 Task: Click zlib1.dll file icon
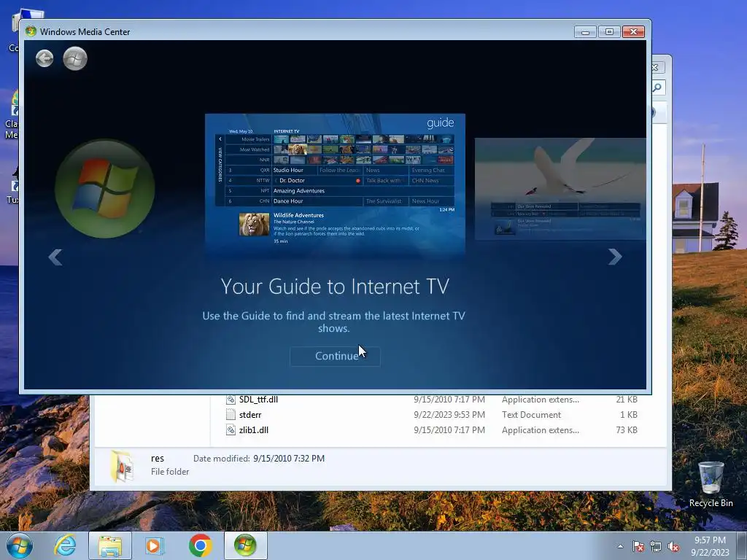[231, 430]
